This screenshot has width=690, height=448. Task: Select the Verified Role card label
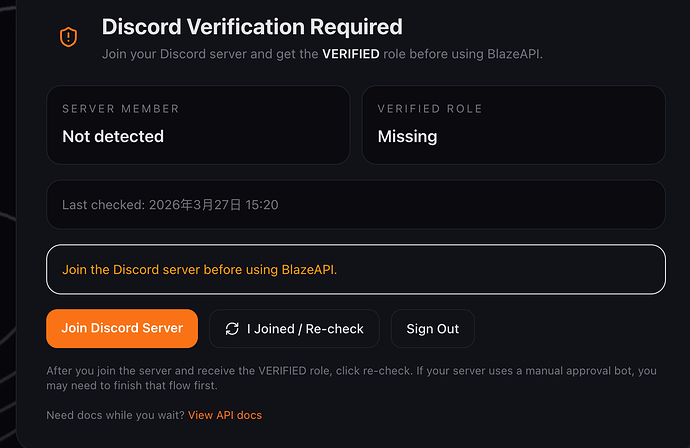click(429, 108)
